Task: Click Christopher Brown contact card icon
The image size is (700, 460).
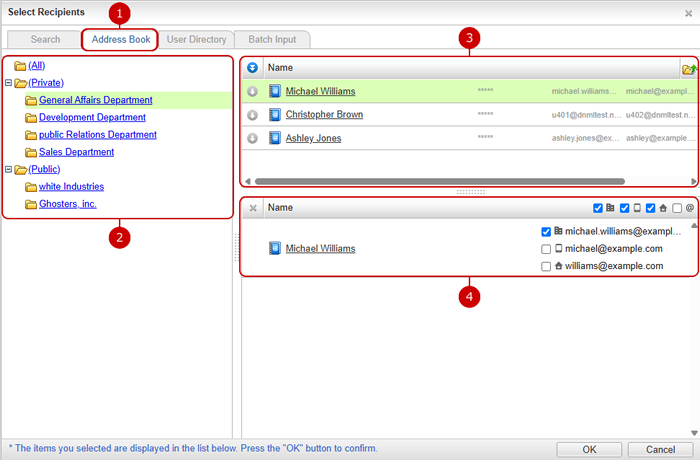Action: click(x=275, y=115)
